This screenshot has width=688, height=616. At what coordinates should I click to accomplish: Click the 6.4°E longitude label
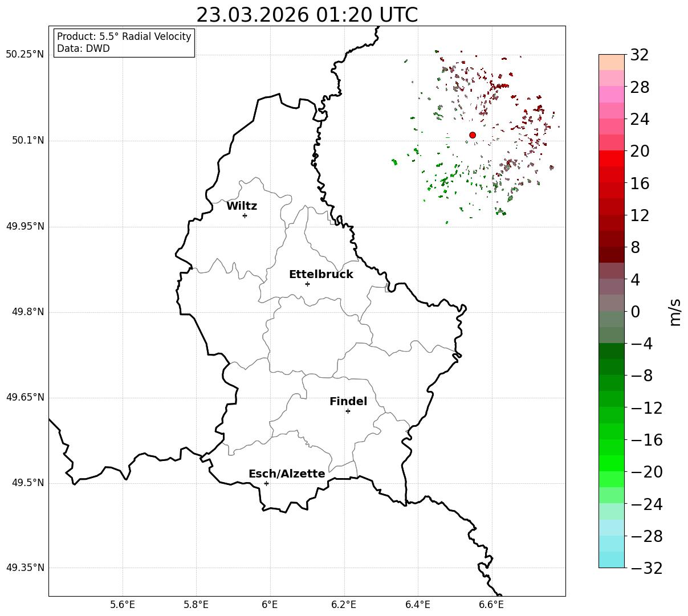point(418,604)
